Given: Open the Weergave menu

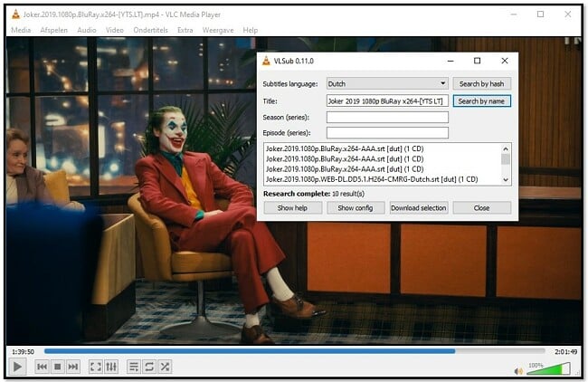Looking at the screenshot, I should (218, 30).
